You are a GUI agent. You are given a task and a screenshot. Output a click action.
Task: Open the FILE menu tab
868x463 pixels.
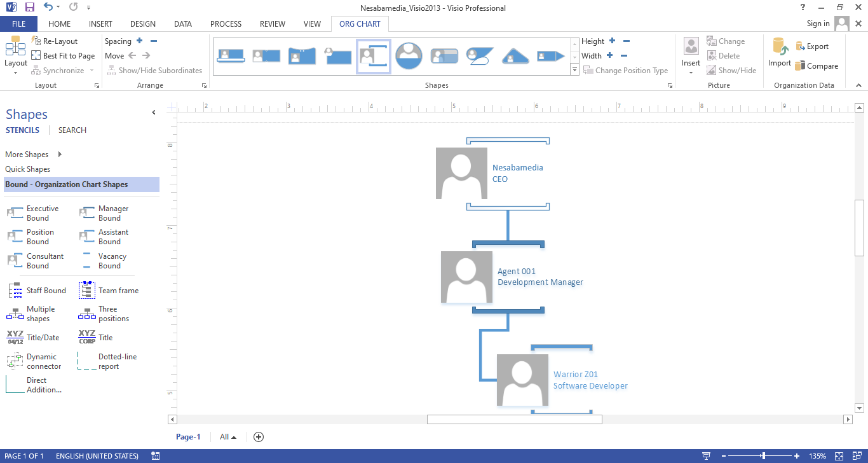point(18,24)
